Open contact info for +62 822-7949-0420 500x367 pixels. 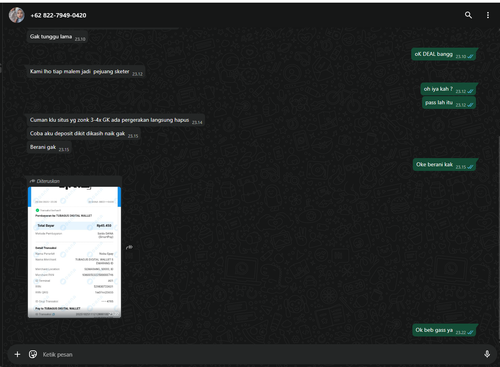58,15
